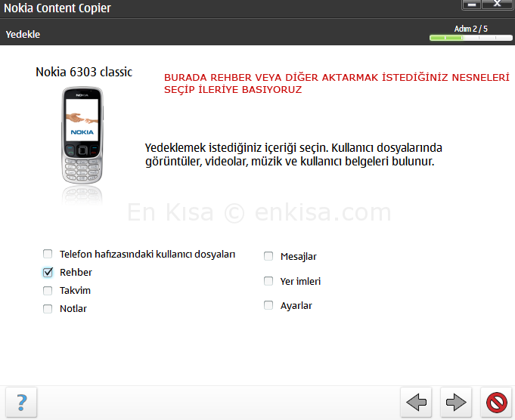Uncheck the Rehber checkbox

click(x=48, y=272)
